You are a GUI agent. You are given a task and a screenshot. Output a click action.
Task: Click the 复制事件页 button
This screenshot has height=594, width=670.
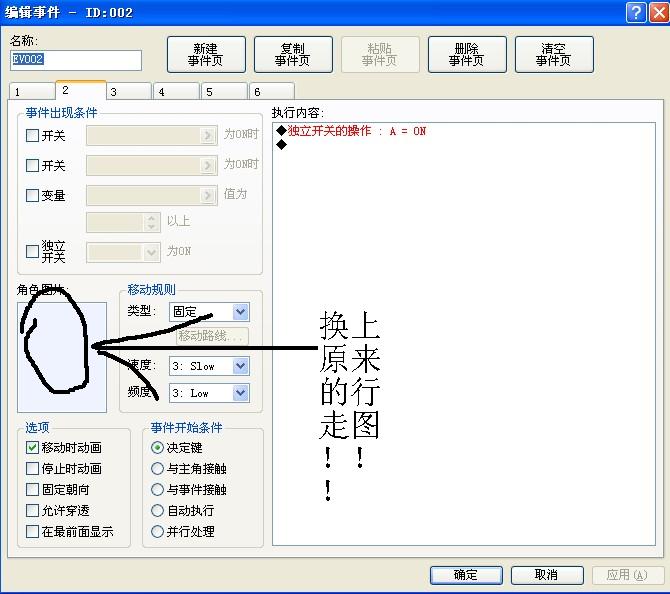tap(293, 55)
